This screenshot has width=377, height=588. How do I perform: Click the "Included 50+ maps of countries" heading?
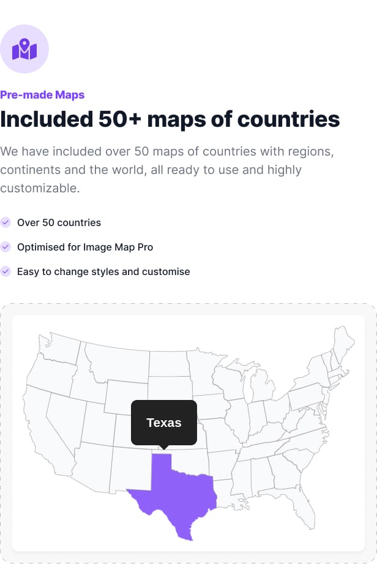coord(170,119)
